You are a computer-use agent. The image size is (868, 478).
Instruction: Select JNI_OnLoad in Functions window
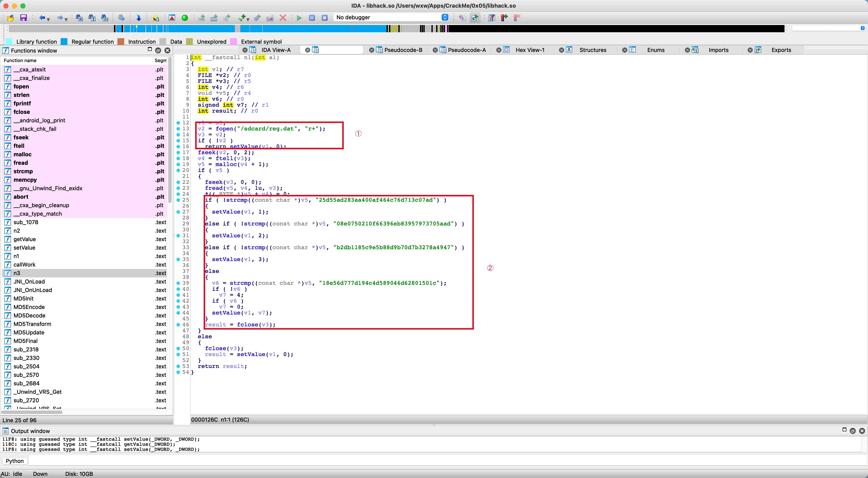coord(29,281)
